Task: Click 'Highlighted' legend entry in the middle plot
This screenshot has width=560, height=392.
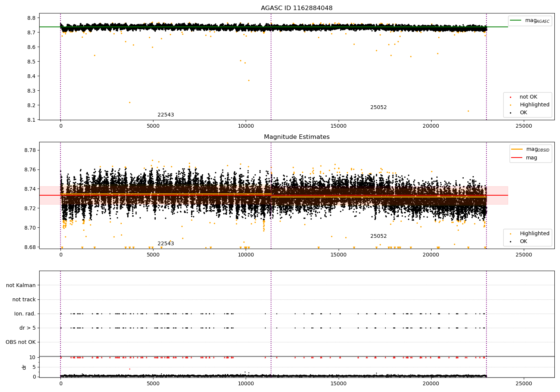Action: pos(530,234)
